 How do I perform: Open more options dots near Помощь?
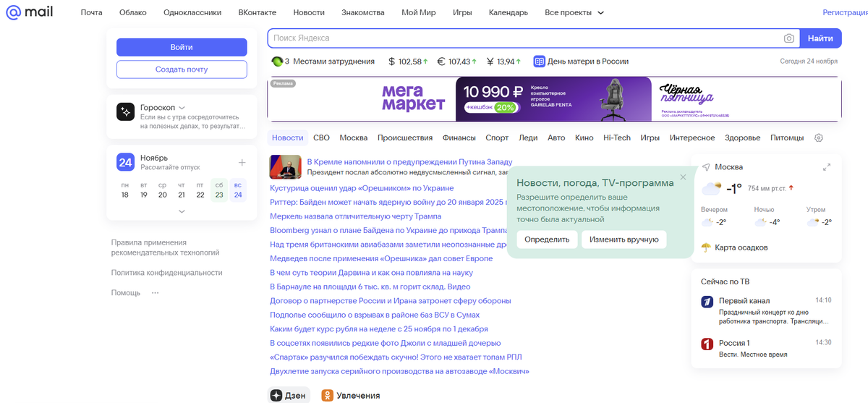[155, 293]
